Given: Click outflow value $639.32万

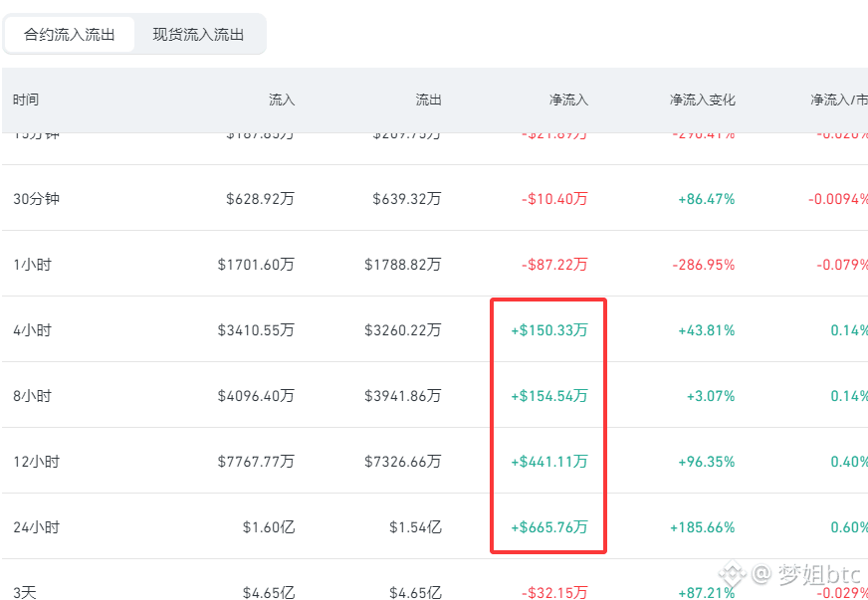Looking at the screenshot, I should tap(407, 199).
